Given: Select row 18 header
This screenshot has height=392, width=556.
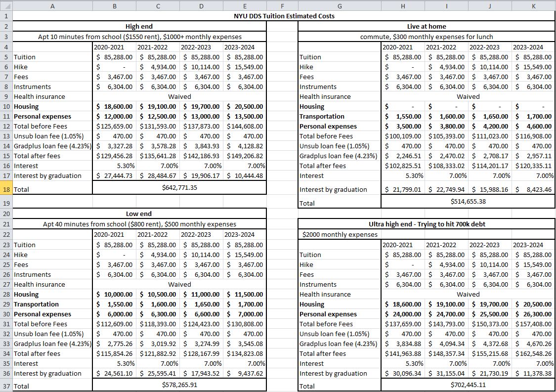Looking at the screenshot, I should pos(5,188).
